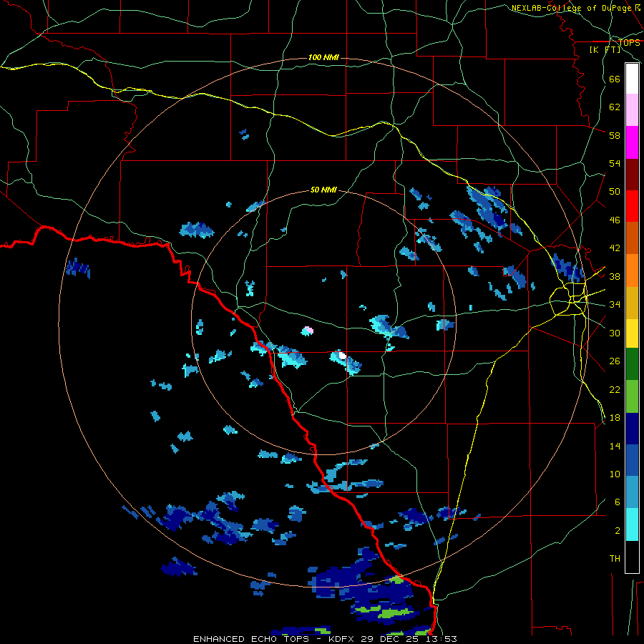Click the white swatch in the tops legend
Image resolution: width=644 pixels, height=644 pixels.
coord(632,79)
